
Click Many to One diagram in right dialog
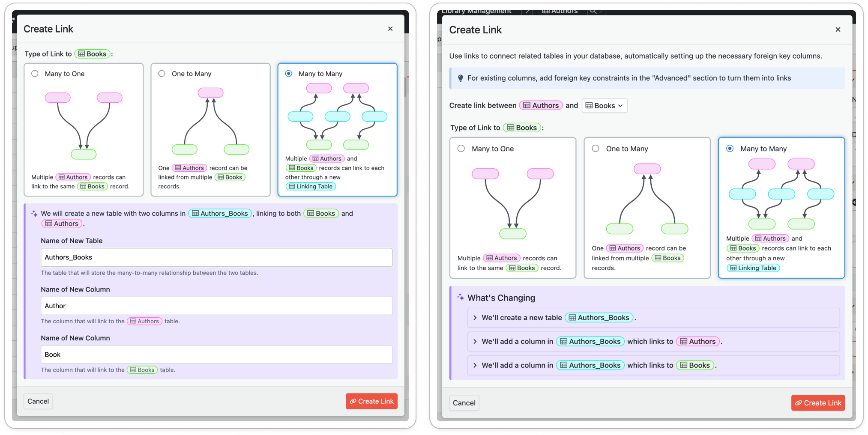[x=513, y=204]
